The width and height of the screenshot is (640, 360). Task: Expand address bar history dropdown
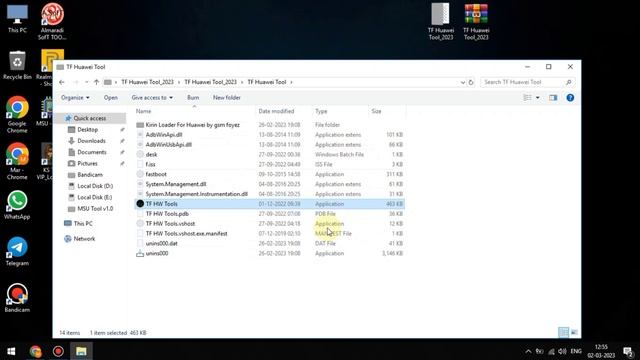[x=462, y=82]
